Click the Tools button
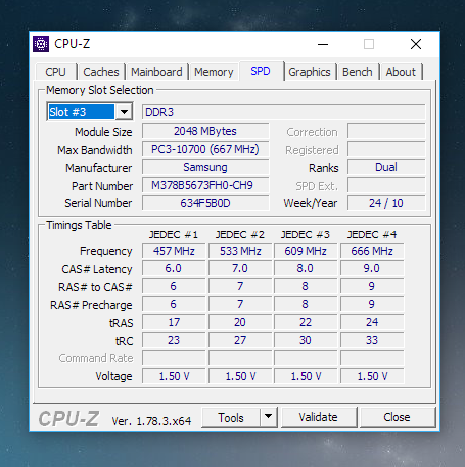The width and height of the screenshot is (465, 467). [231, 417]
